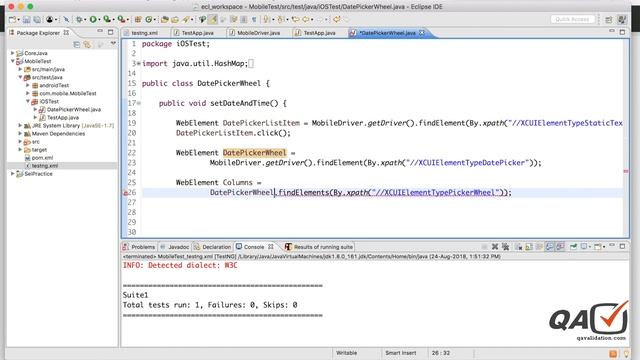The image size is (640, 360).
Task: Select DatePickerWheel.java in Package Explorer
Action: [x=73, y=109]
